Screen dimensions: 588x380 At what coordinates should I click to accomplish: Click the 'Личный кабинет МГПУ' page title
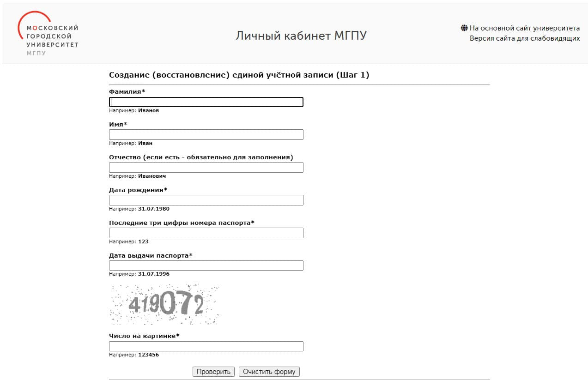301,36
